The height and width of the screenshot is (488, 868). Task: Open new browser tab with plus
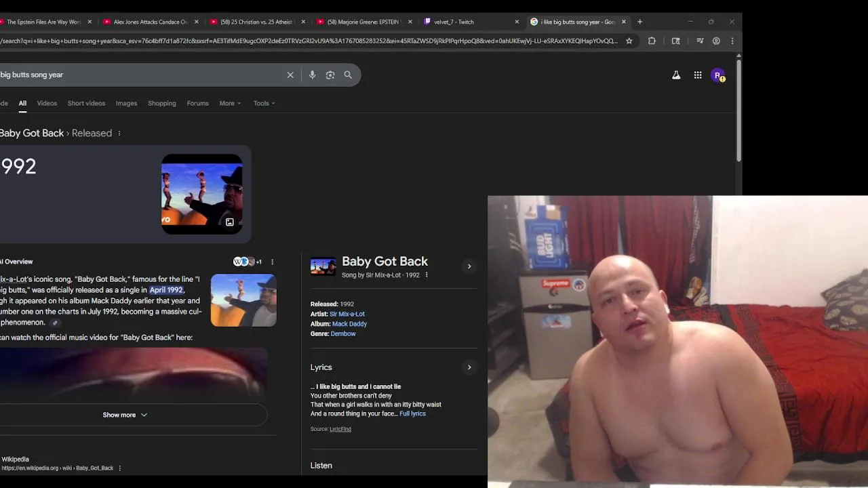pyautogui.click(x=639, y=22)
